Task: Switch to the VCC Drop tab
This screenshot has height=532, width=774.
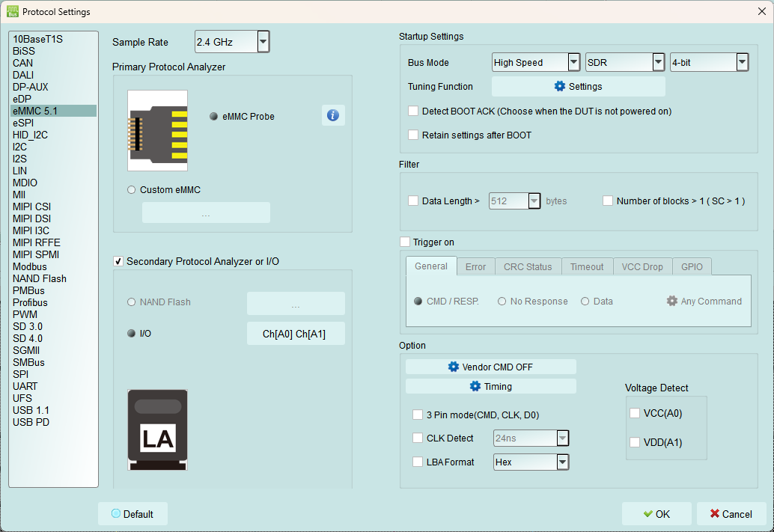Action: 642,266
